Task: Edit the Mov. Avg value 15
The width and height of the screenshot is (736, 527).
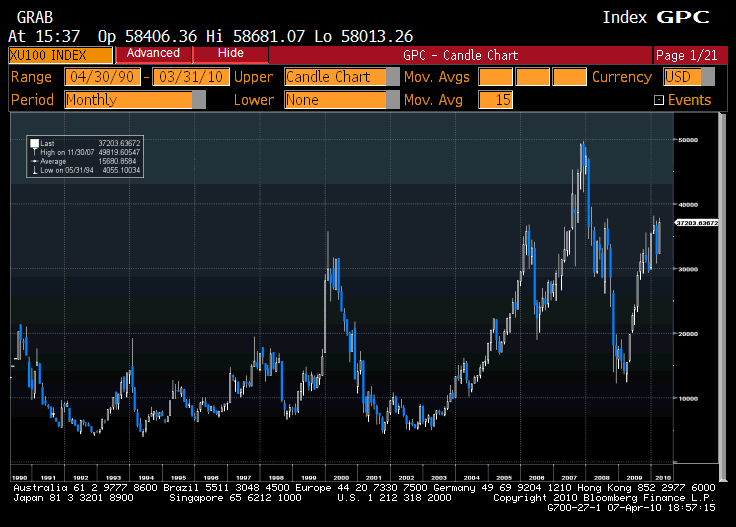Action: point(495,100)
